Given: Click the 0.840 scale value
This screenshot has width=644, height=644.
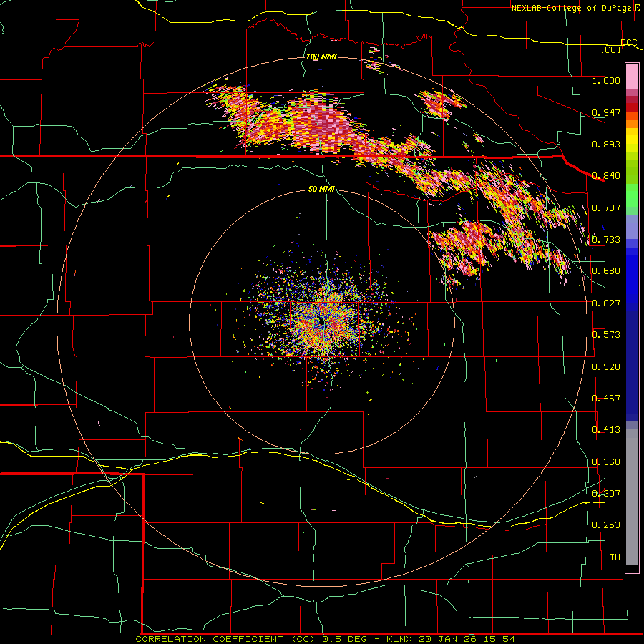Looking at the screenshot, I should [606, 176].
